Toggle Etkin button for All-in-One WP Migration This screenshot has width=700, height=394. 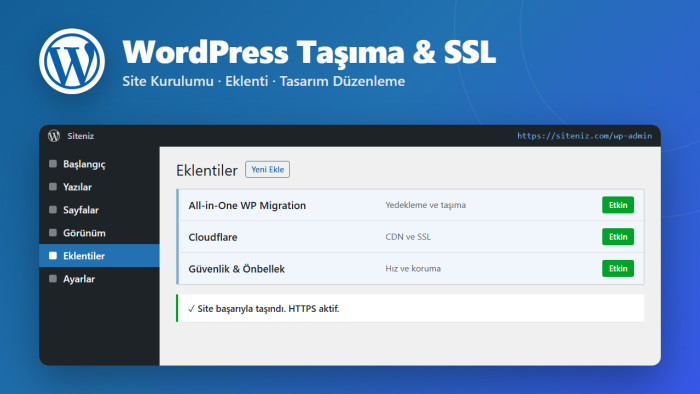coord(618,205)
